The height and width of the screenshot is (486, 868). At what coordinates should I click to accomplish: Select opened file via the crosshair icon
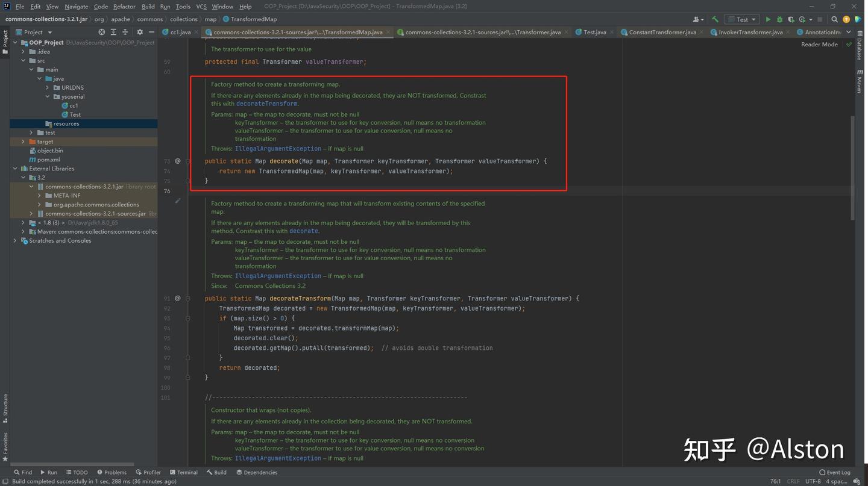coord(101,32)
